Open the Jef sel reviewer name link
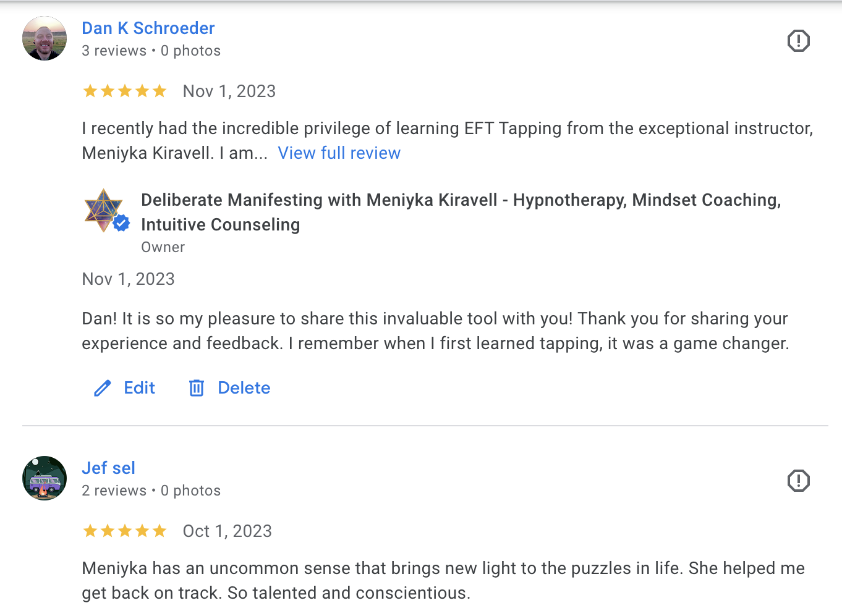Image resolution: width=842 pixels, height=616 pixels. [x=108, y=468]
